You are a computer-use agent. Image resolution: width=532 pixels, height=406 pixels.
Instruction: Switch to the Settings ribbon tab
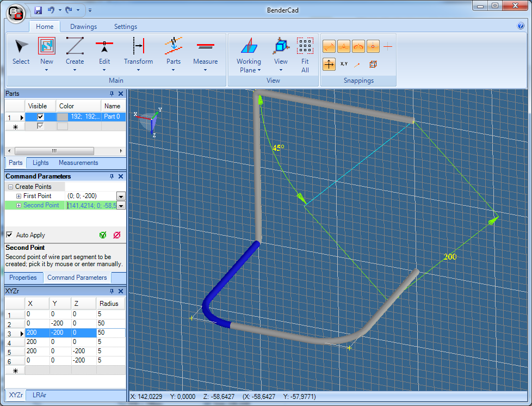tap(126, 27)
